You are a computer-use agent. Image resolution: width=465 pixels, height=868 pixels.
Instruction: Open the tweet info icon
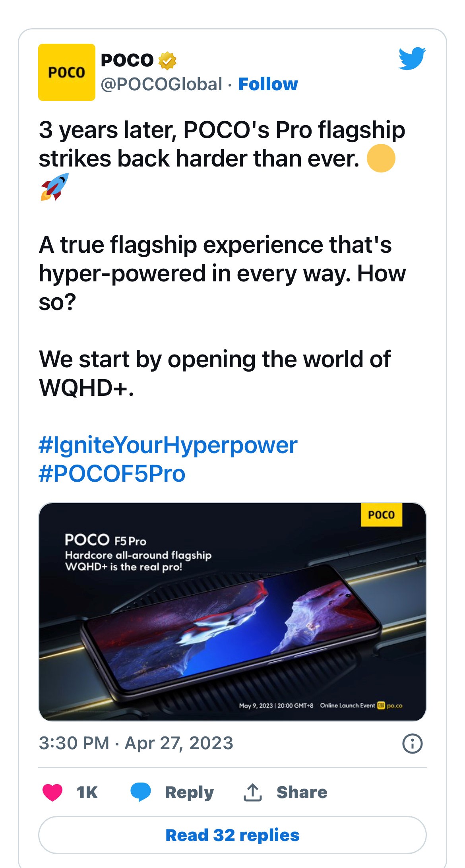[x=412, y=743]
